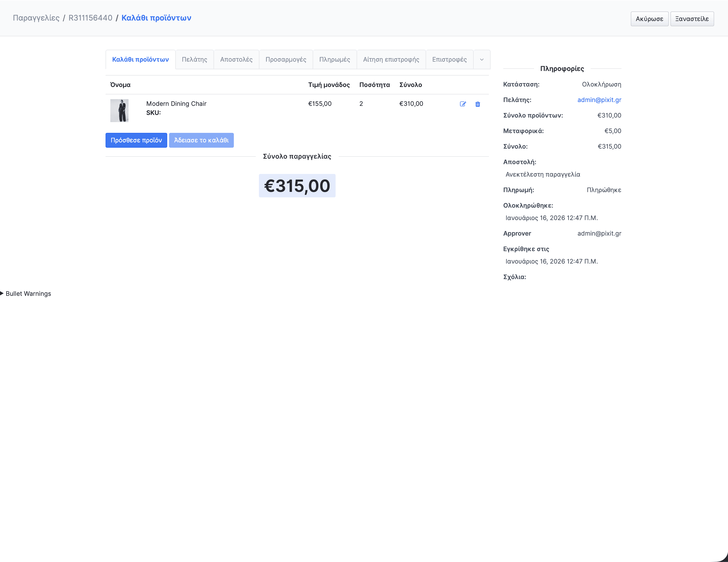This screenshot has height=562, width=728.
Task: Select the Καλάθι προϊόντων tab
Action: (x=140, y=60)
